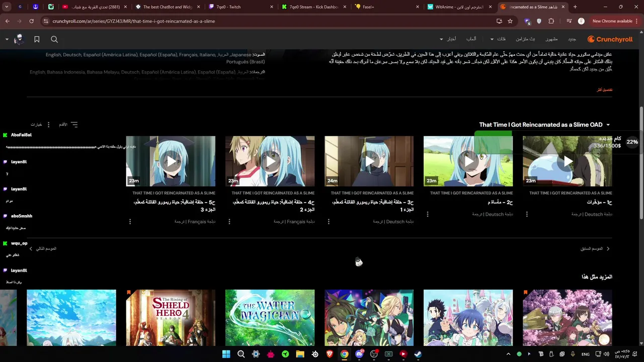Switch to the Fasel+ tab
The image size is (644, 362).
point(387,7)
